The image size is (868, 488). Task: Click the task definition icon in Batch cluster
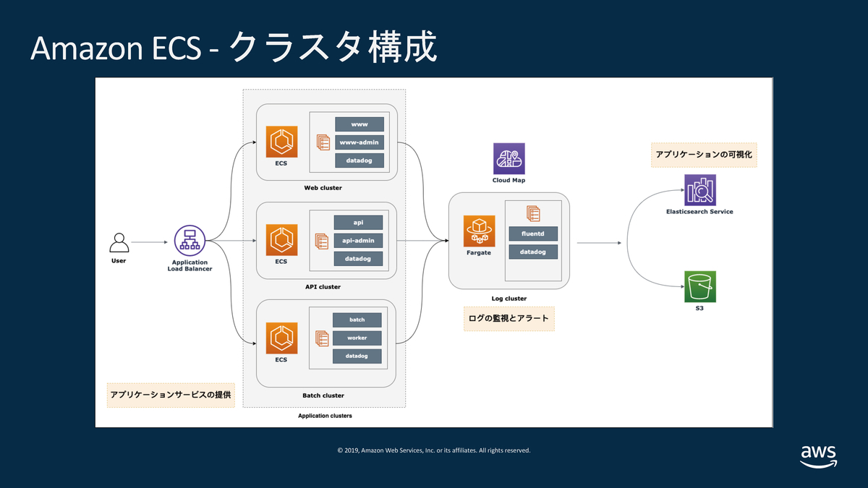pyautogui.click(x=321, y=338)
